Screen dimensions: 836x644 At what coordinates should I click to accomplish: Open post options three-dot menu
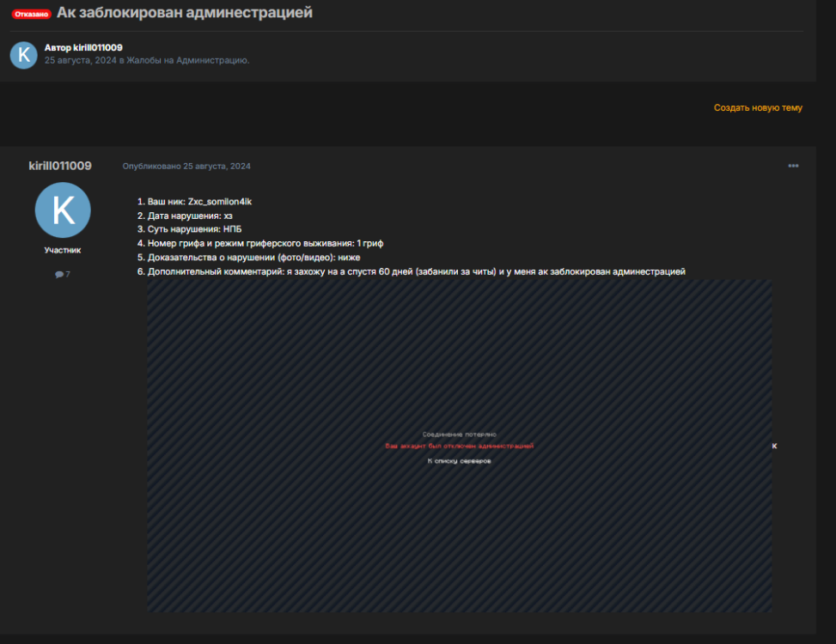793,166
